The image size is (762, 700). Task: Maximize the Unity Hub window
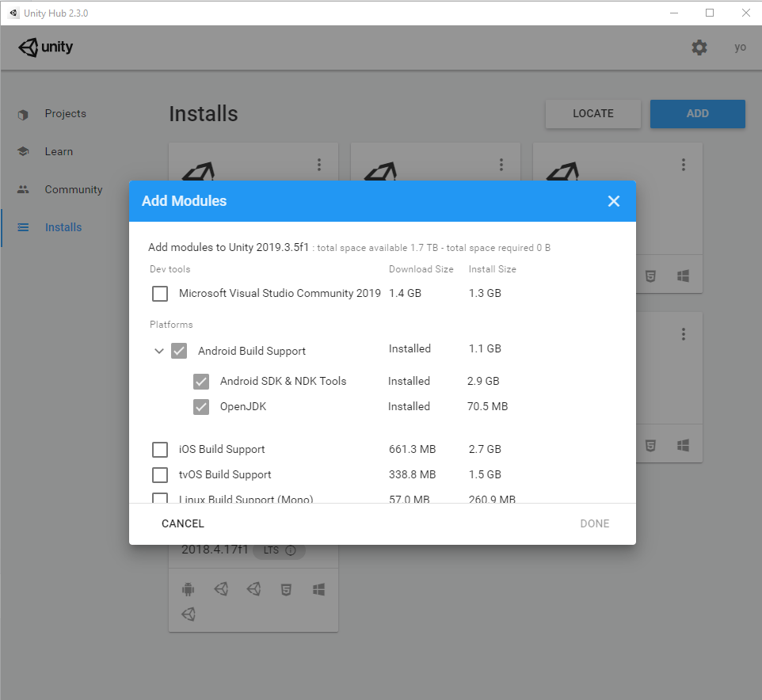[710, 13]
